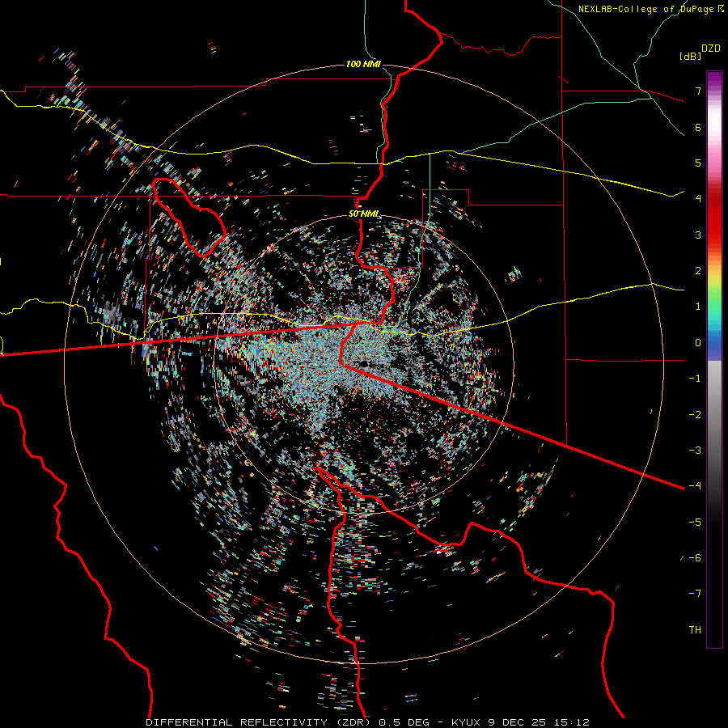This screenshot has width=728, height=728.
Task: Click the [dB] unit label
Action: tap(691, 56)
